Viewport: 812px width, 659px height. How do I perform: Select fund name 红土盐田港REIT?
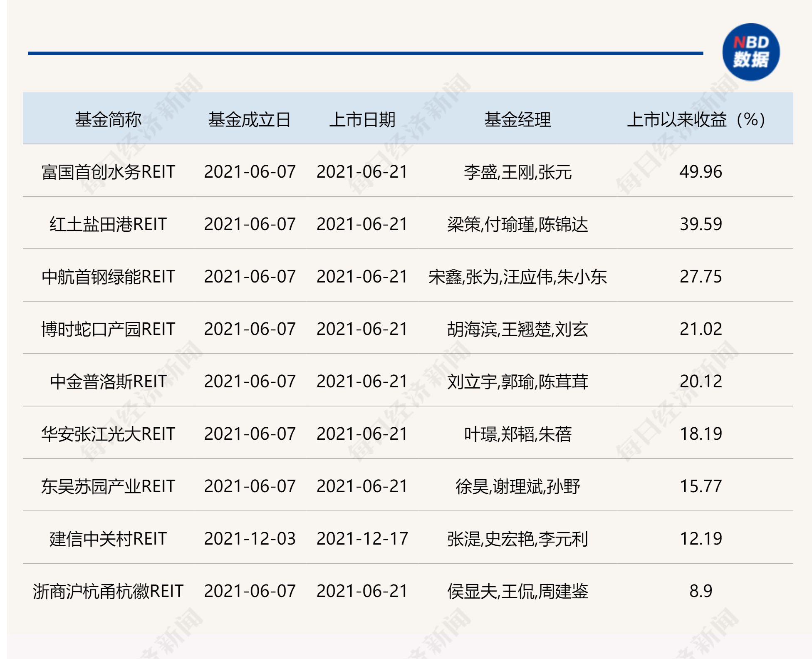(x=108, y=224)
